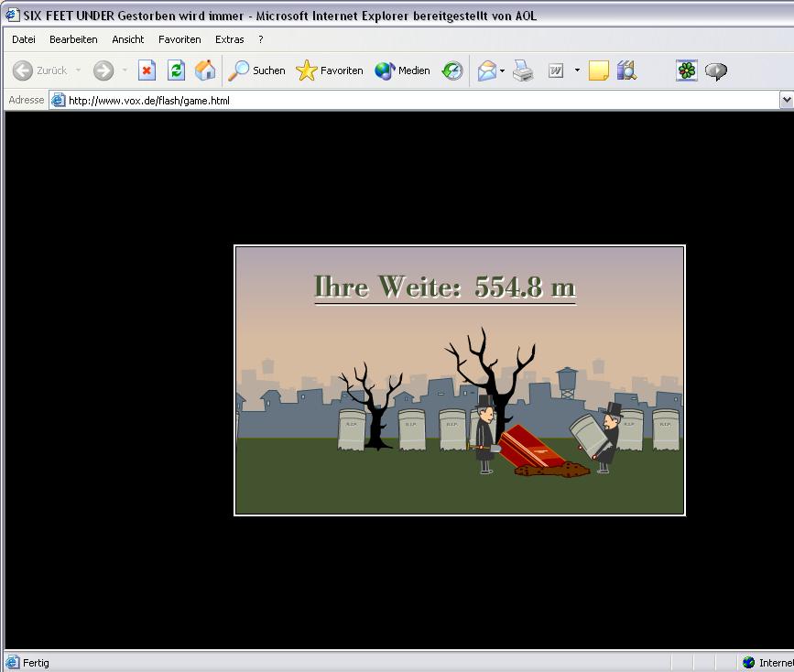The image size is (794, 672).
Task: Click the yellow note icon in toolbar
Action: coord(599,70)
